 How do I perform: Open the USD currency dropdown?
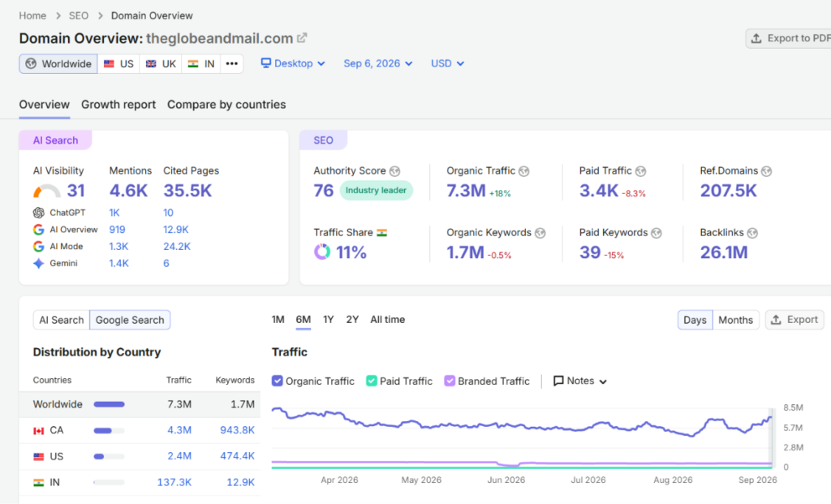(447, 63)
